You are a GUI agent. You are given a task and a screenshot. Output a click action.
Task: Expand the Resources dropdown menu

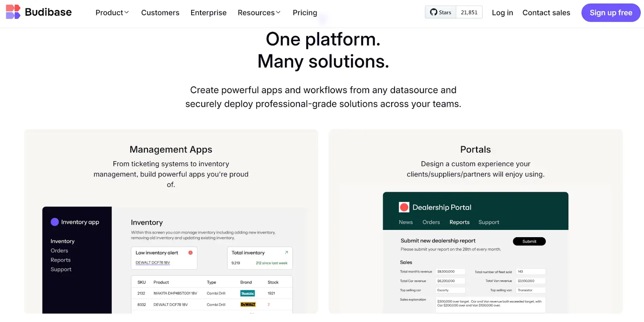click(x=259, y=12)
